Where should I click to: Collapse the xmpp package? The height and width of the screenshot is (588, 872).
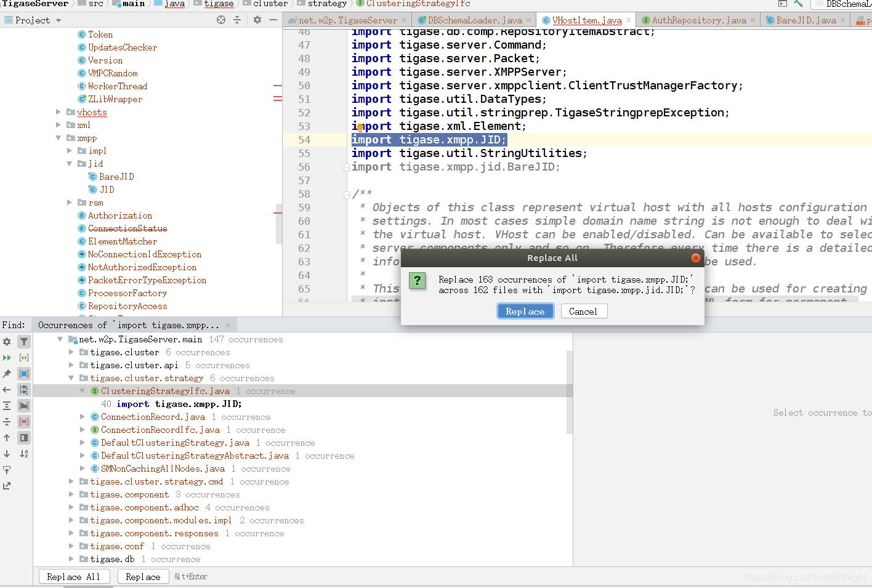pos(59,138)
